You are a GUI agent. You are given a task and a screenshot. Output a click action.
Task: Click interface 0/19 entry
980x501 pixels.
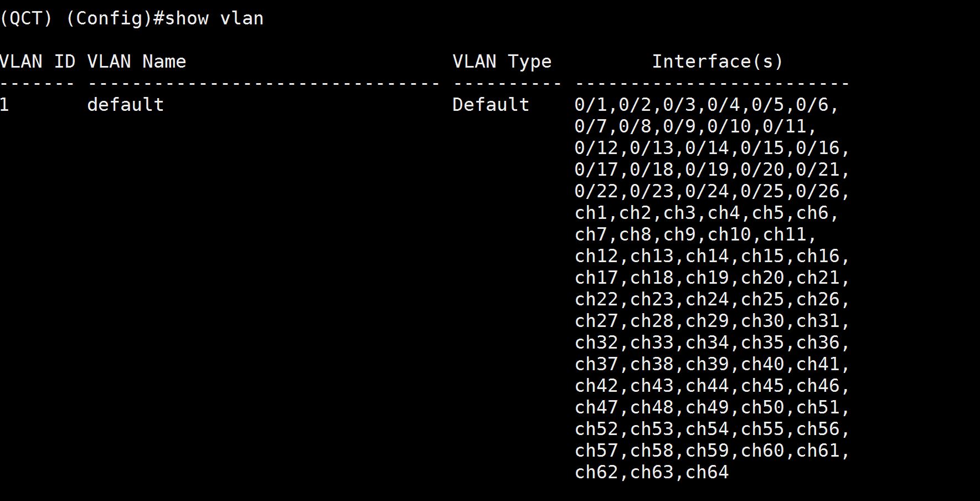[707, 170]
